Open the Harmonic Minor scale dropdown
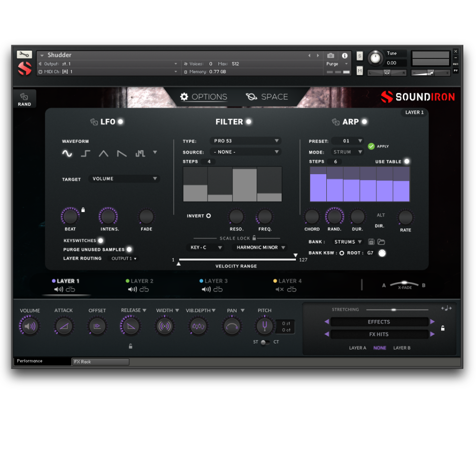 260,248
